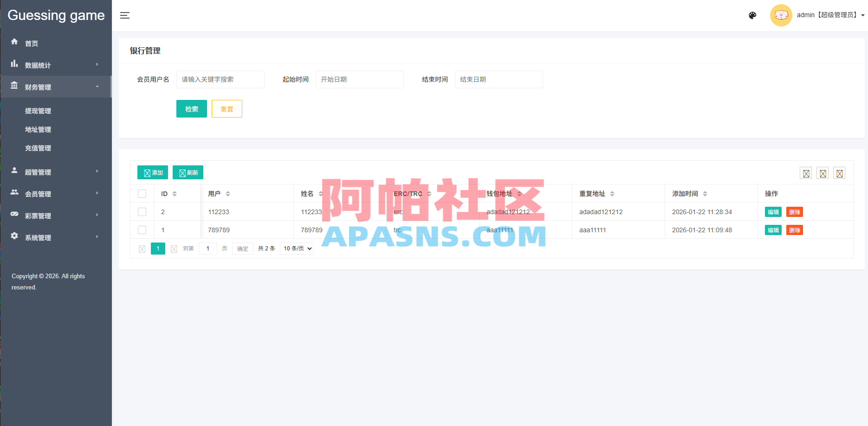Click timestamp 2026-01-22 11:09:48
Image resolution: width=868 pixels, height=426 pixels.
coord(702,230)
